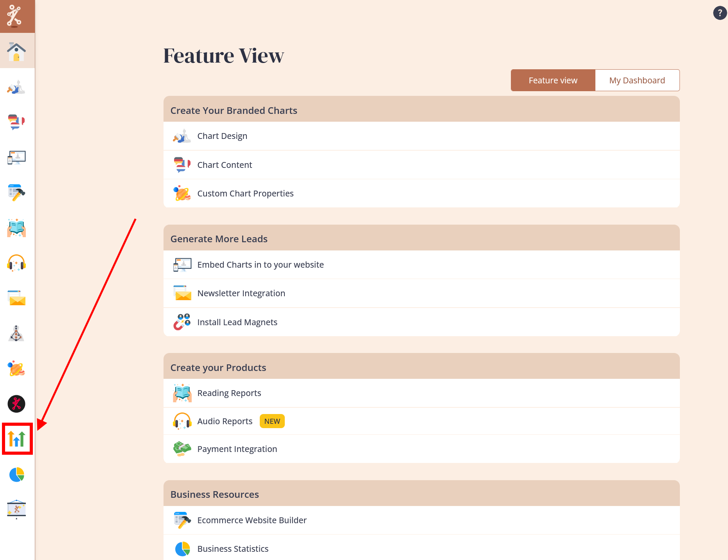The width and height of the screenshot is (728, 560).
Task: Open Payment Integration
Action: point(237,449)
